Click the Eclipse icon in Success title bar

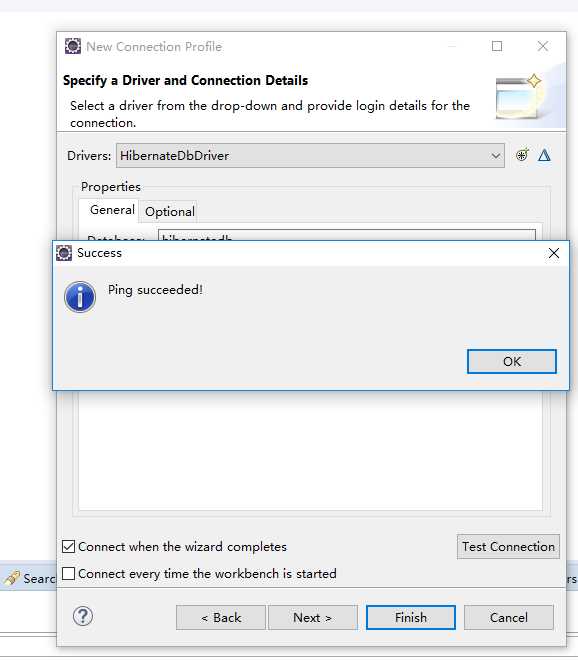[64, 253]
